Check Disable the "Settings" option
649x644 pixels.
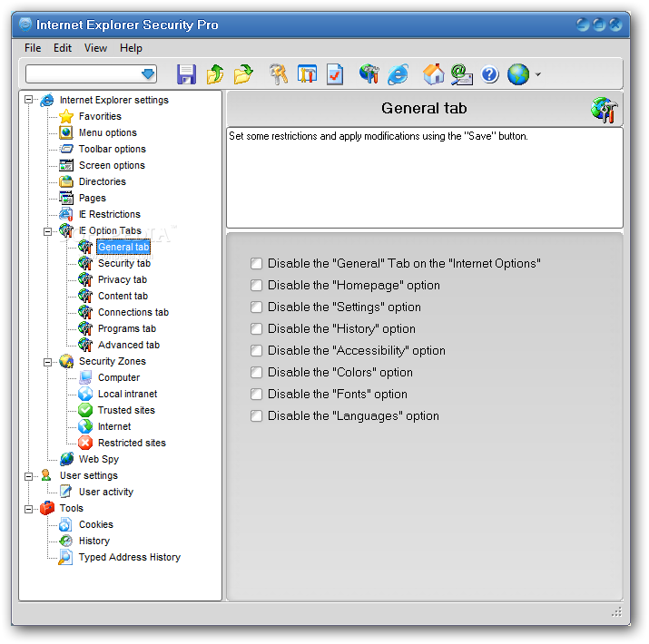tap(256, 307)
